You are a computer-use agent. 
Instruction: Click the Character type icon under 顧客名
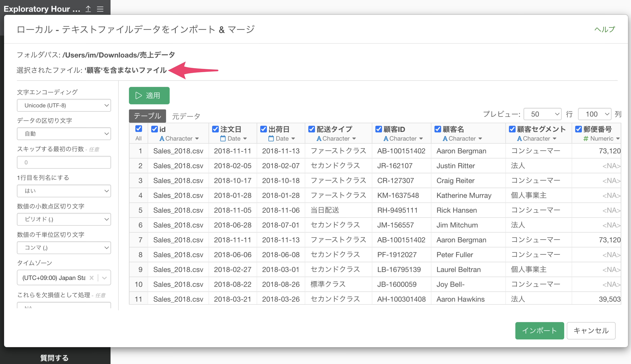(x=445, y=139)
